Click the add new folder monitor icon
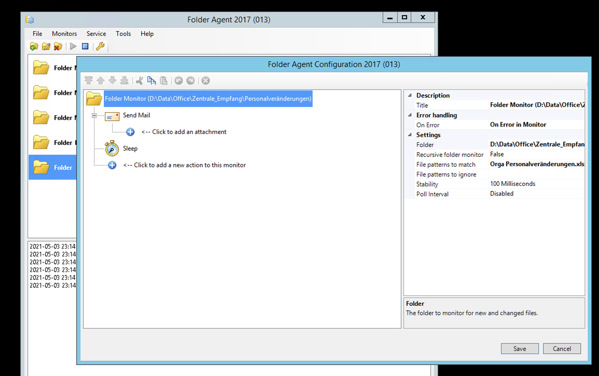This screenshot has height=376, width=599. coord(34,47)
